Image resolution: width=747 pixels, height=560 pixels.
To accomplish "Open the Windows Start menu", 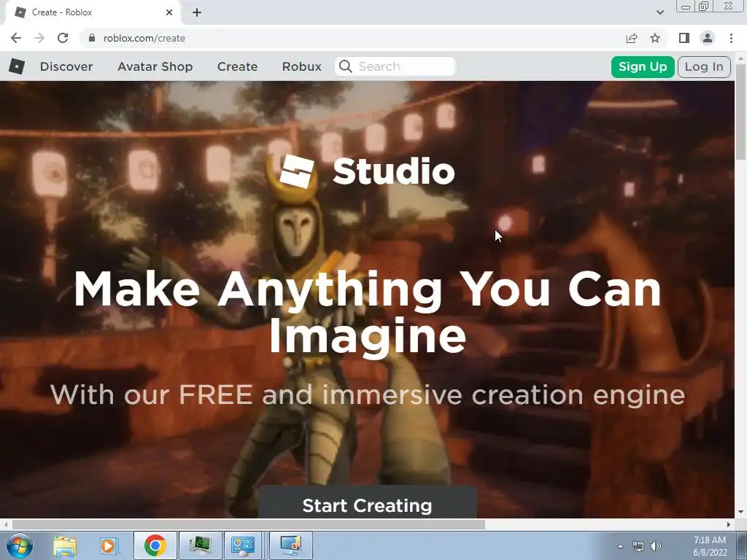I will (x=20, y=545).
